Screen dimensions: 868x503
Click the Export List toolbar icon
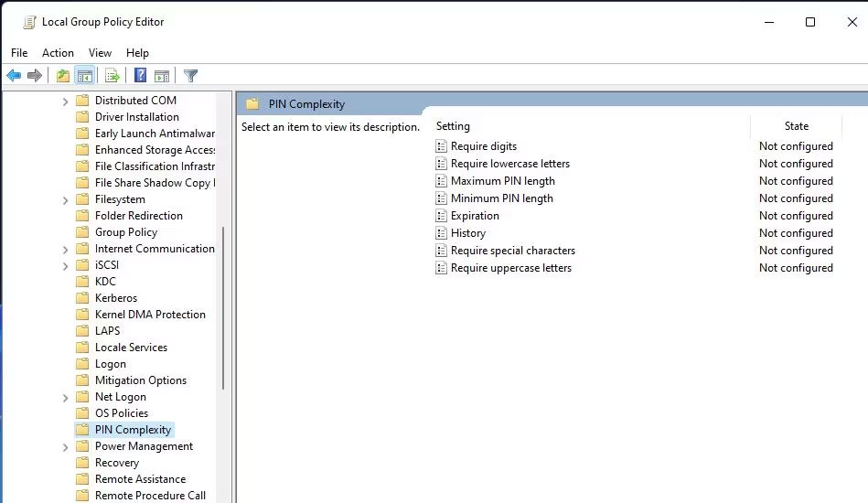(x=113, y=76)
